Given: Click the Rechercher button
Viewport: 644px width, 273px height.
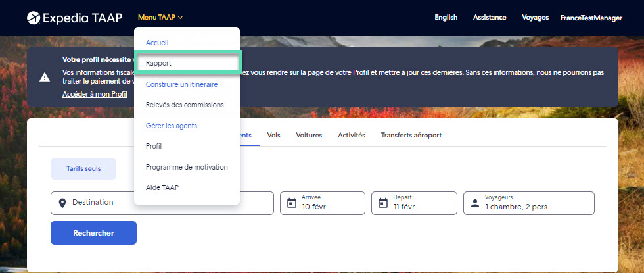Looking at the screenshot, I should click(x=93, y=233).
